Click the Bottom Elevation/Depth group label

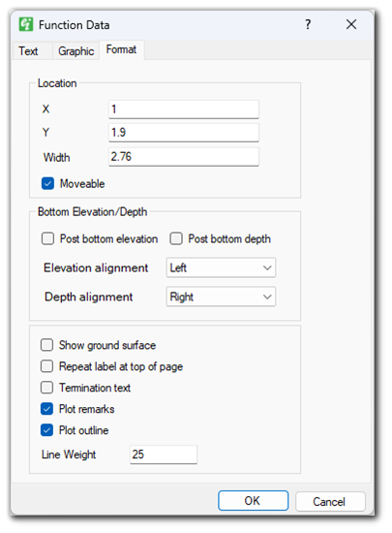pos(92,212)
